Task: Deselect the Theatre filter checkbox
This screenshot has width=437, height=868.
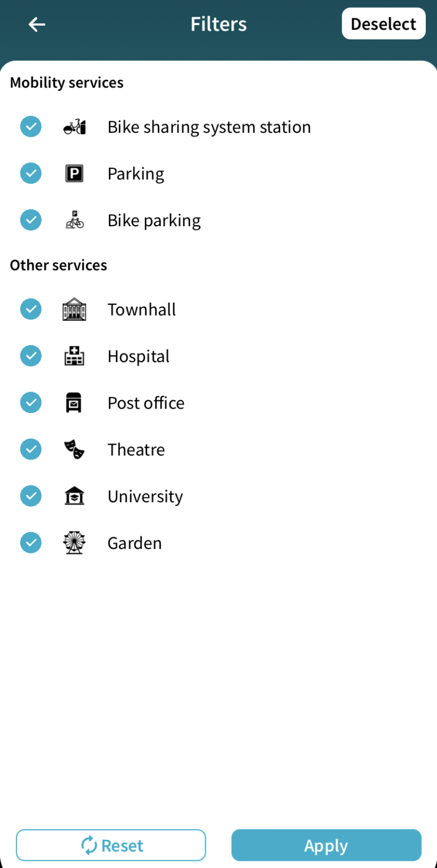Action: (31, 449)
